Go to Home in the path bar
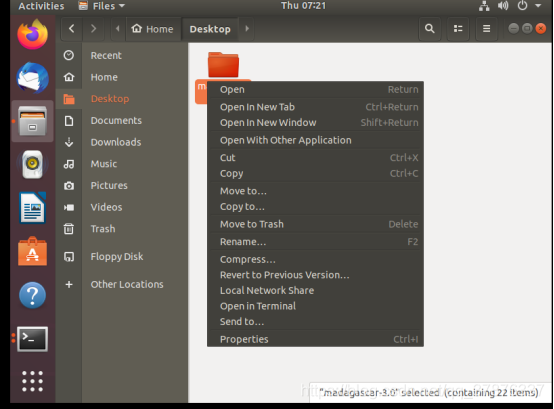This screenshot has height=409, width=554. pyautogui.click(x=152, y=29)
